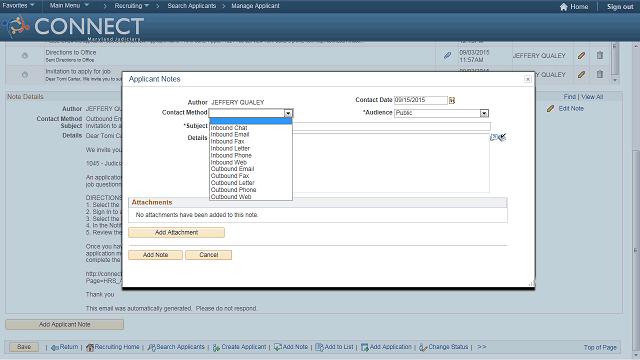
Task: Click the Add Attachment button
Action: click(176, 232)
